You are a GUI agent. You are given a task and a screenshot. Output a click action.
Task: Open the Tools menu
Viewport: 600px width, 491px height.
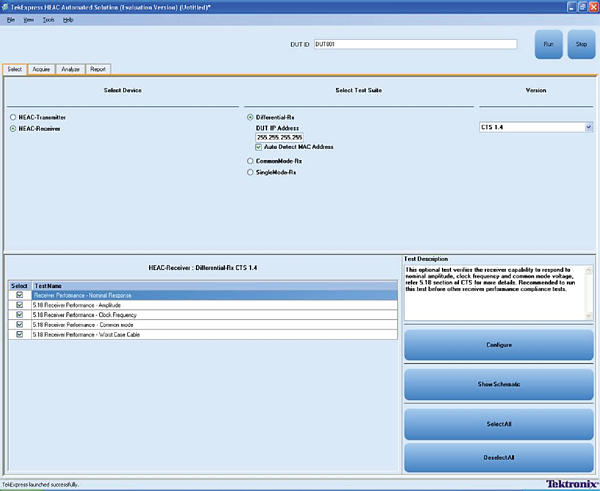pos(48,19)
